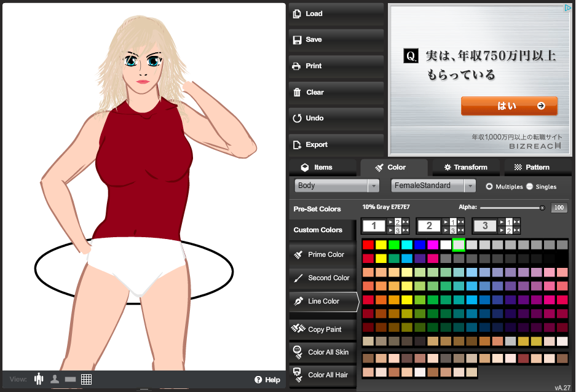Select the Multiples radio button

pyautogui.click(x=489, y=186)
